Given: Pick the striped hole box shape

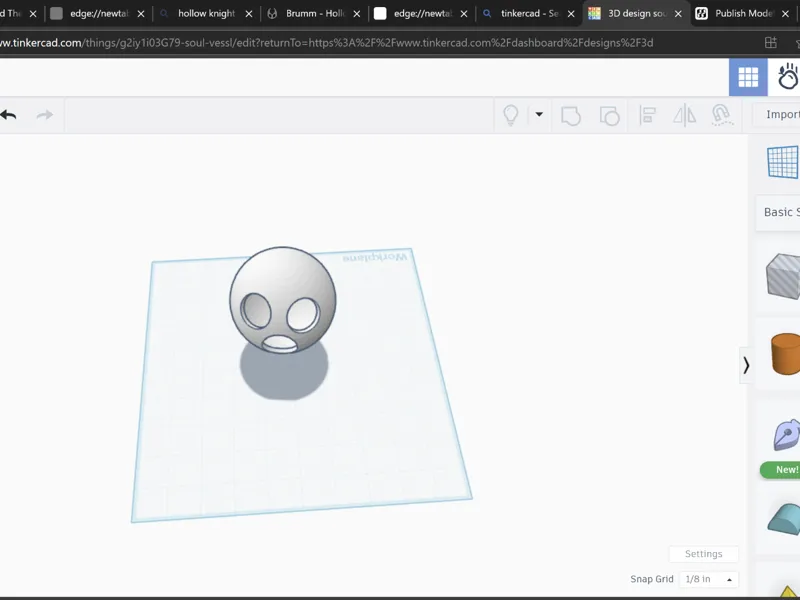Looking at the screenshot, I should [x=783, y=276].
